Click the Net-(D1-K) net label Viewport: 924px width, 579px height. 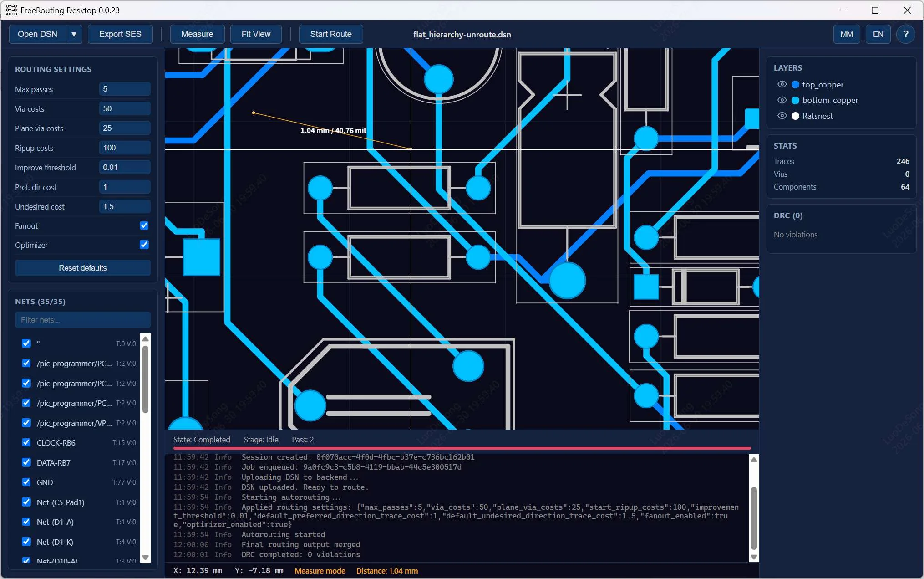(55, 542)
